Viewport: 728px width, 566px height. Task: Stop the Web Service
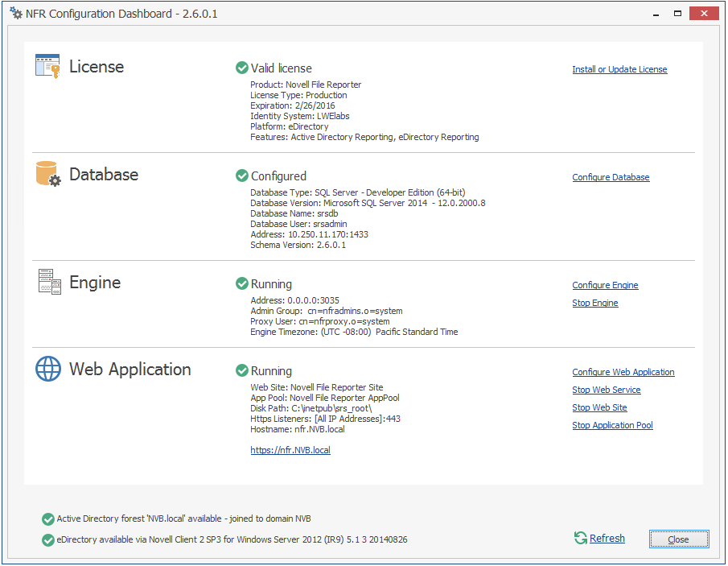pos(606,390)
